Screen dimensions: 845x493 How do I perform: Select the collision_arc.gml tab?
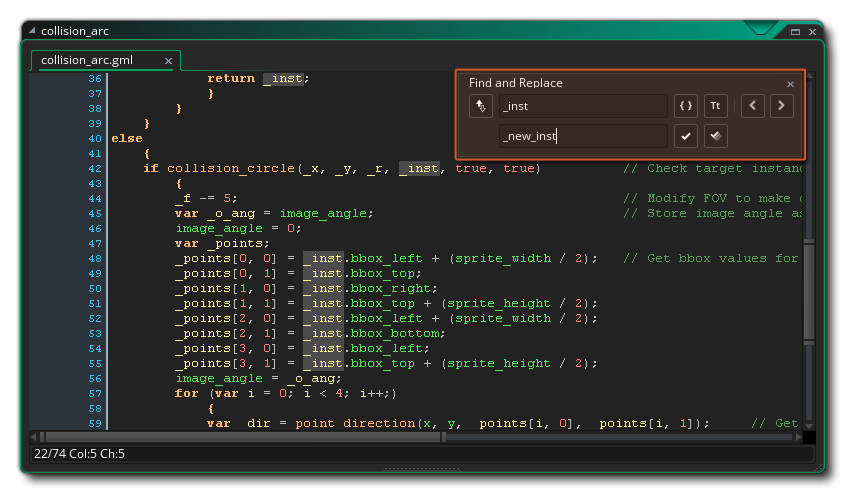[x=87, y=61]
